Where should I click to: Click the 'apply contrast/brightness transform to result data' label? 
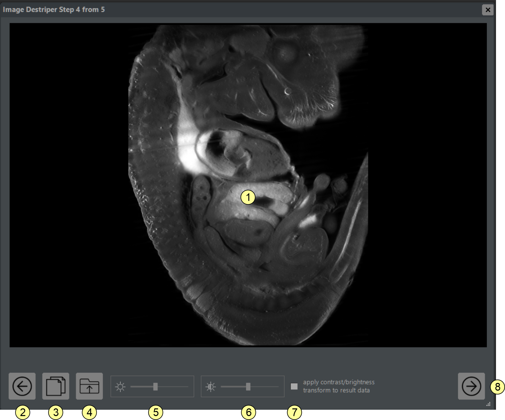(x=338, y=386)
